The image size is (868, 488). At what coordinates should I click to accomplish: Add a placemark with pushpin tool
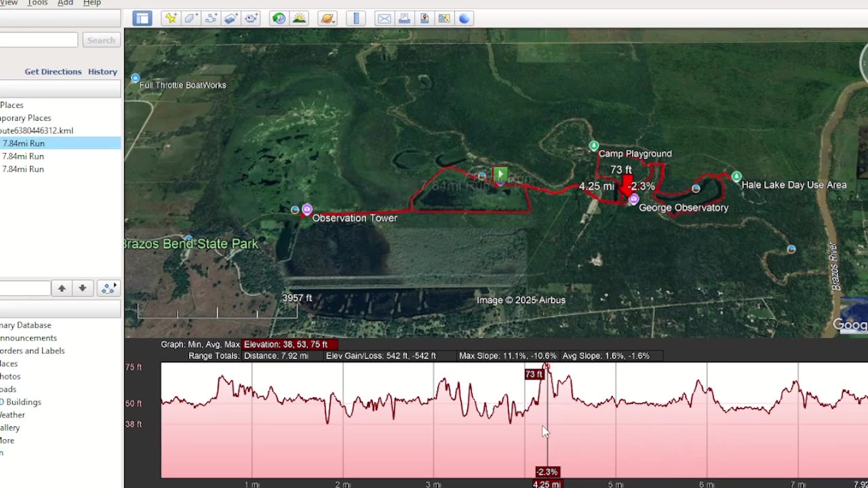[170, 18]
